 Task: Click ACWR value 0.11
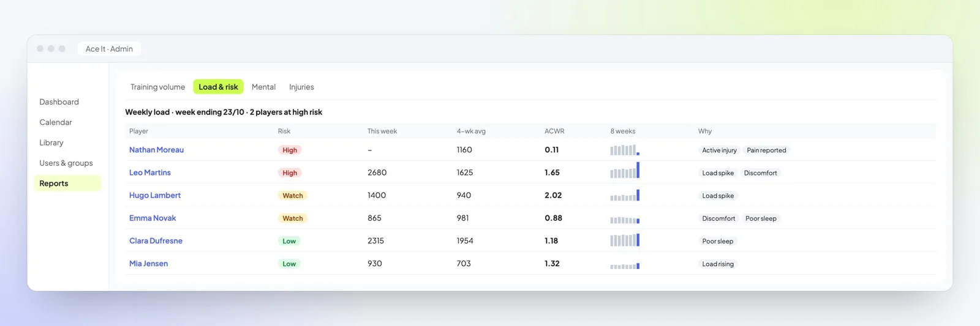pos(551,150)
